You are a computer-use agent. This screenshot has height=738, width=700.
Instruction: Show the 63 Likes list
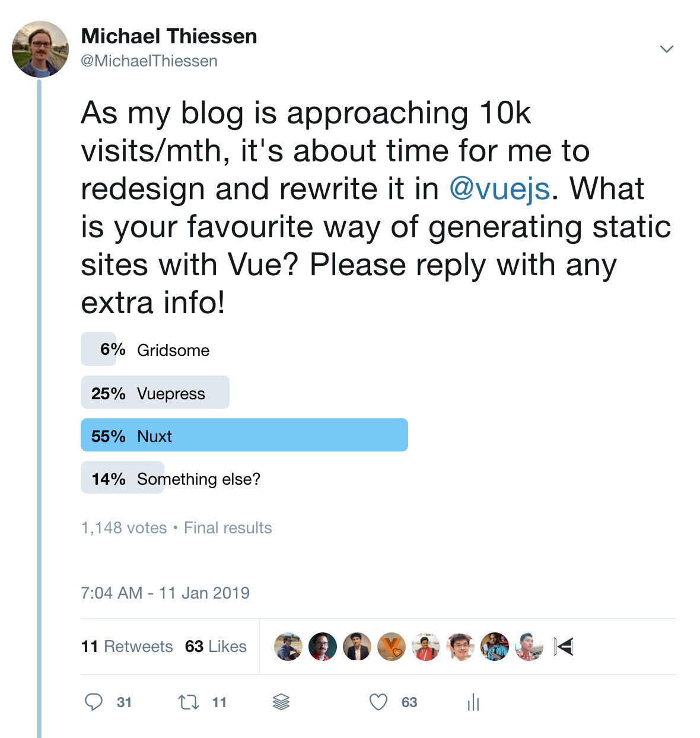click(216, 646)
